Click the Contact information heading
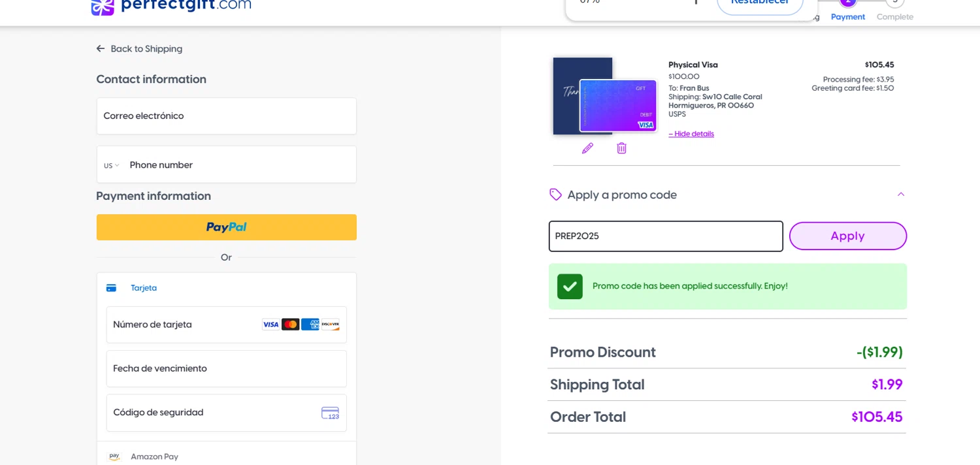This screenshot has width=980, height=465. (152, 79)
